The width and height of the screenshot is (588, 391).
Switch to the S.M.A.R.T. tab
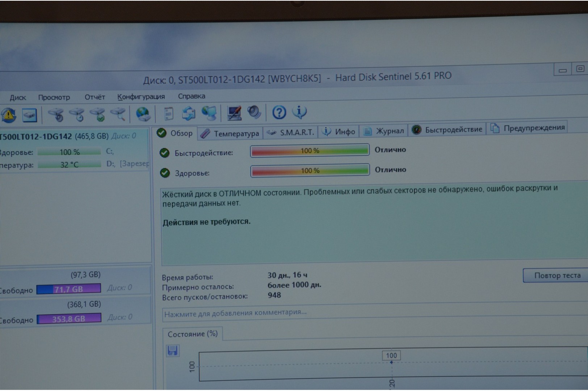(x=291, y=133)
